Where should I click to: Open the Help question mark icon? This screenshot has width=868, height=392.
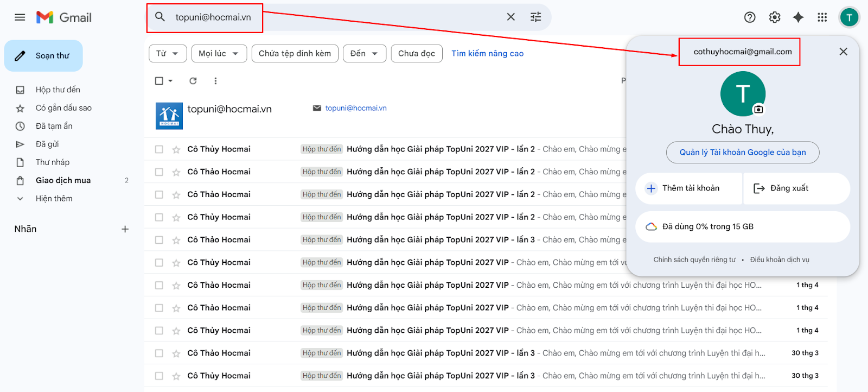750,17
